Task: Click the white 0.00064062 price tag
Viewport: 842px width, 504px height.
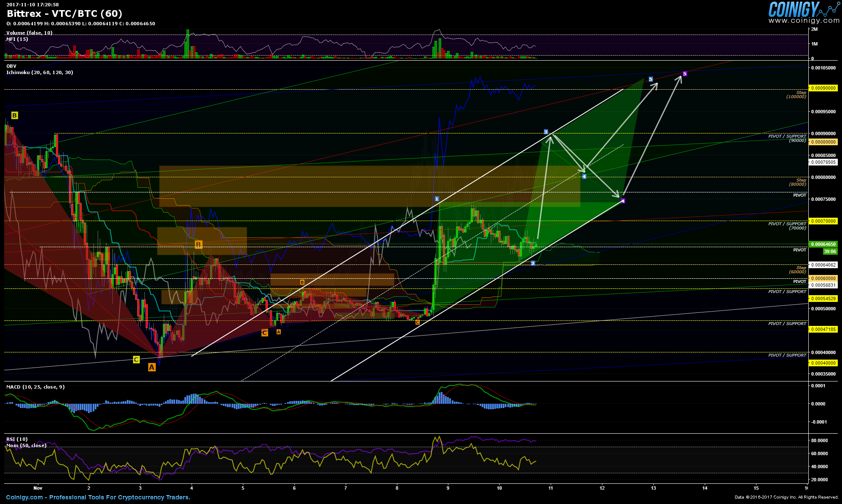Action: (823, 265)
